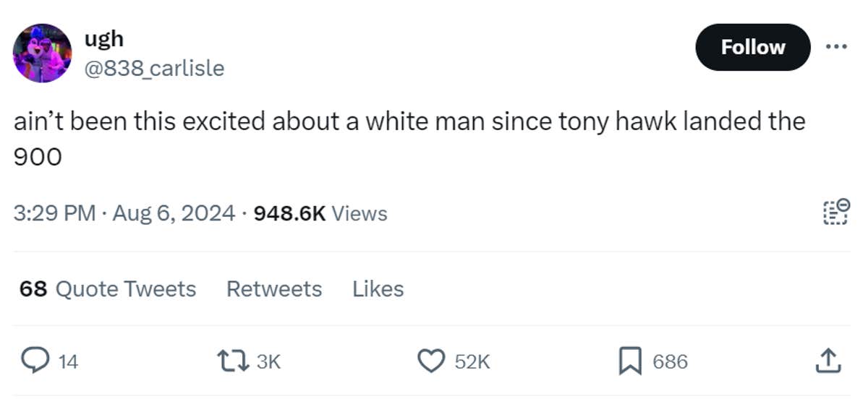Click the tweet text about tony hawk
The height and width of the screenshot is (399, 868).
(409, 121)
